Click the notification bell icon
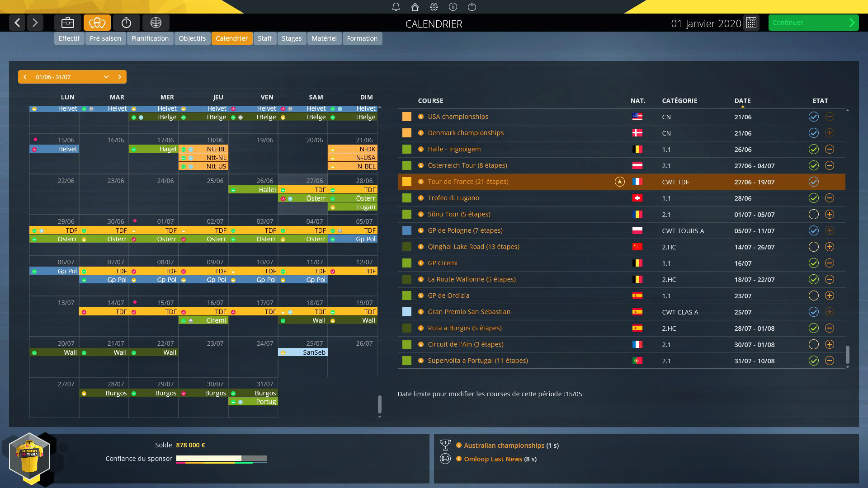 click(x=395, y=7)
